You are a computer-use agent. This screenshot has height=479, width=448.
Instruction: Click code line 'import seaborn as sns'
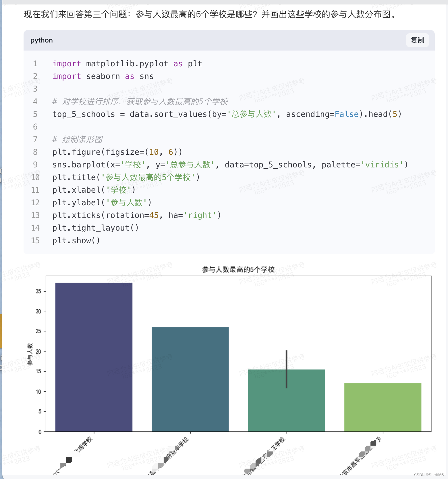pyautogui.click(x=103, y=76)
